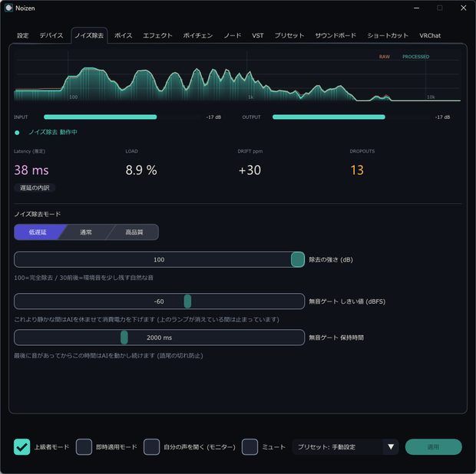Toggle the ミュート checkbox
The height and width of the screenshot is (474, 476).
(x=250, y=446)
